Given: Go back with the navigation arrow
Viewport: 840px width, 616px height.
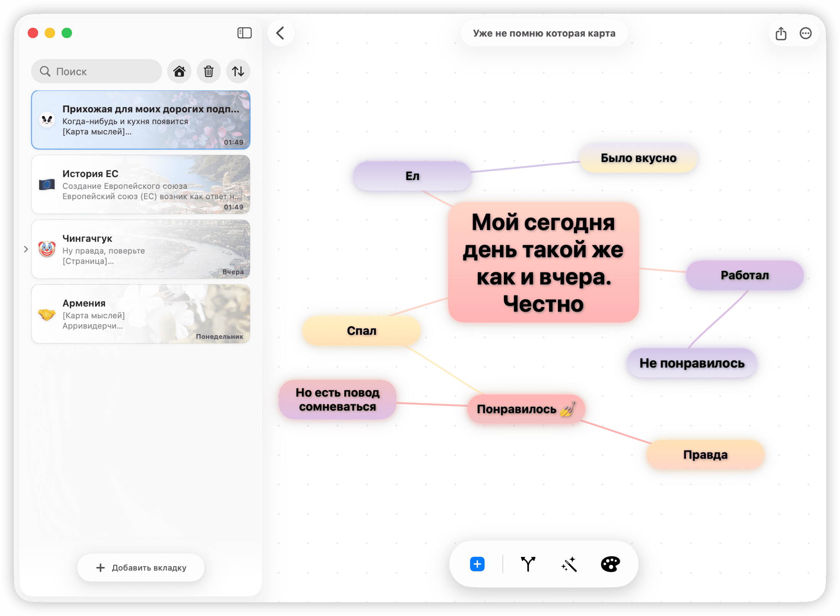Looking at the screenshot, I should [281, 33].
